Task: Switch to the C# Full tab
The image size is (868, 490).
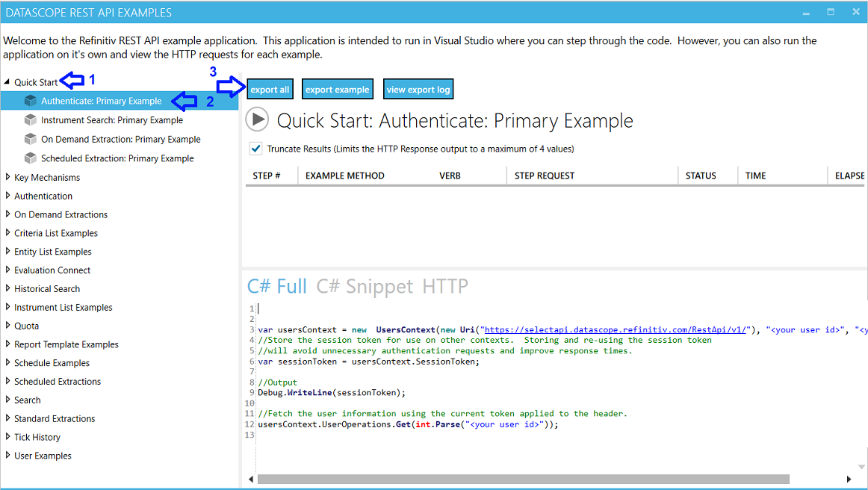Action: click(x=277, y=286)
